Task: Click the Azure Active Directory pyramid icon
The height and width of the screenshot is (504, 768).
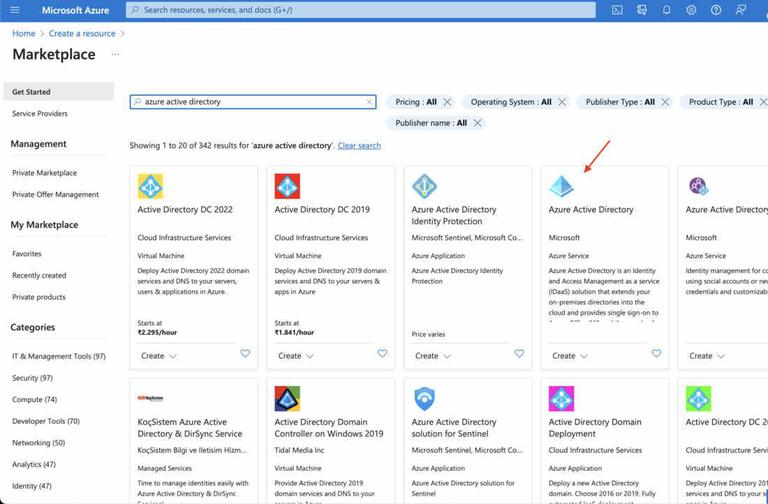Action: 561,186
